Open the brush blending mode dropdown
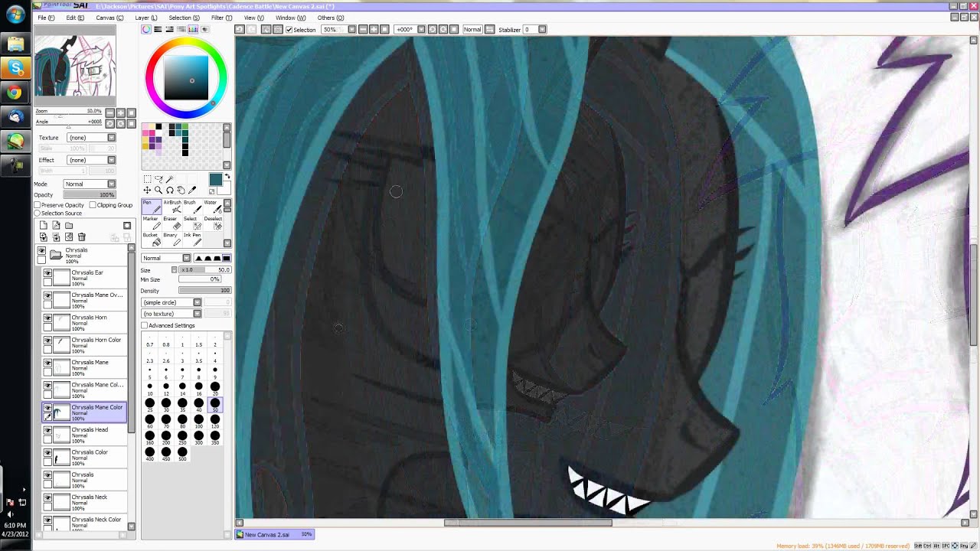The height and width of the screenshot is (551, 980). click(165, 258)
